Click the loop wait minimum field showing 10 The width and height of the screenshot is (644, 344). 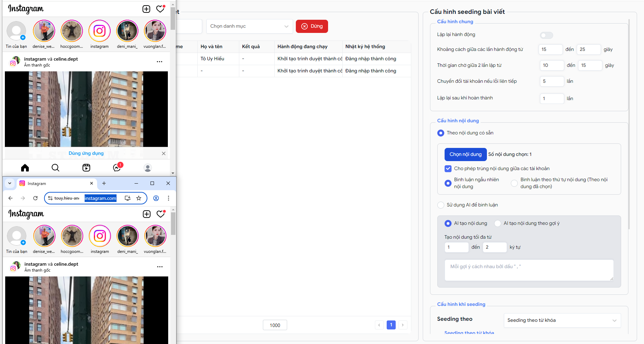(x=552, y=65)
